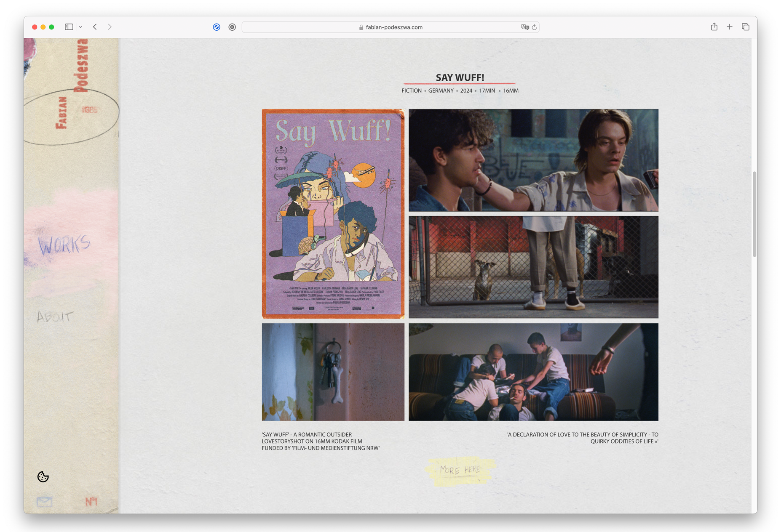Viewport: 781px width, 532px height.
Task: Open the WORKS section in sidebar
Action: click(x=64, y=244)
